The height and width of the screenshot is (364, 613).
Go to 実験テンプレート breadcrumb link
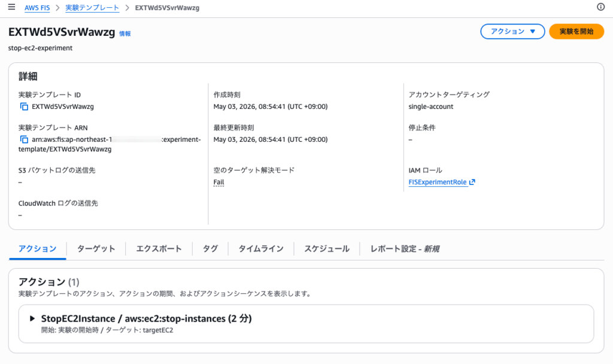click(x=92, y=8)
